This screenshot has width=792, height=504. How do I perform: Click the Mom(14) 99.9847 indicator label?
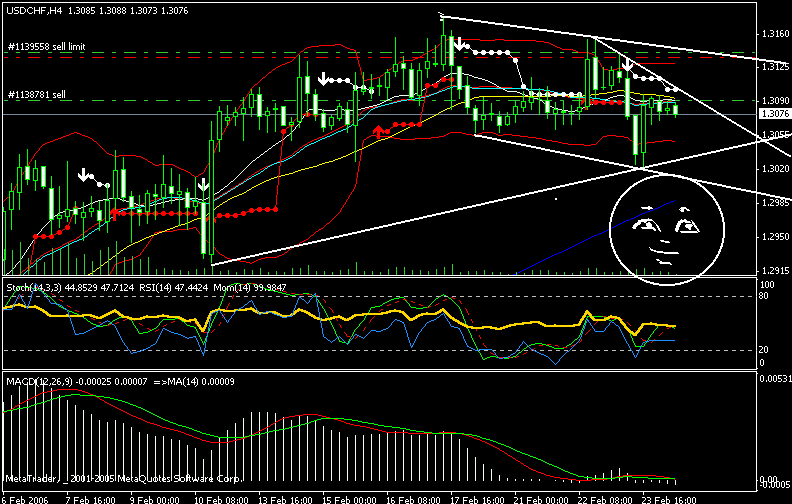point(250,287)
